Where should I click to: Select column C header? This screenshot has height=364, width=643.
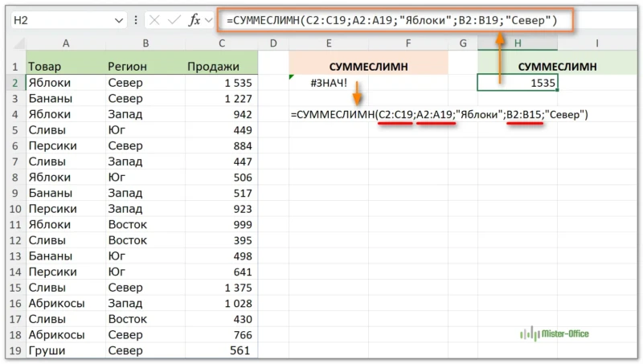click(x=221, y=43)
